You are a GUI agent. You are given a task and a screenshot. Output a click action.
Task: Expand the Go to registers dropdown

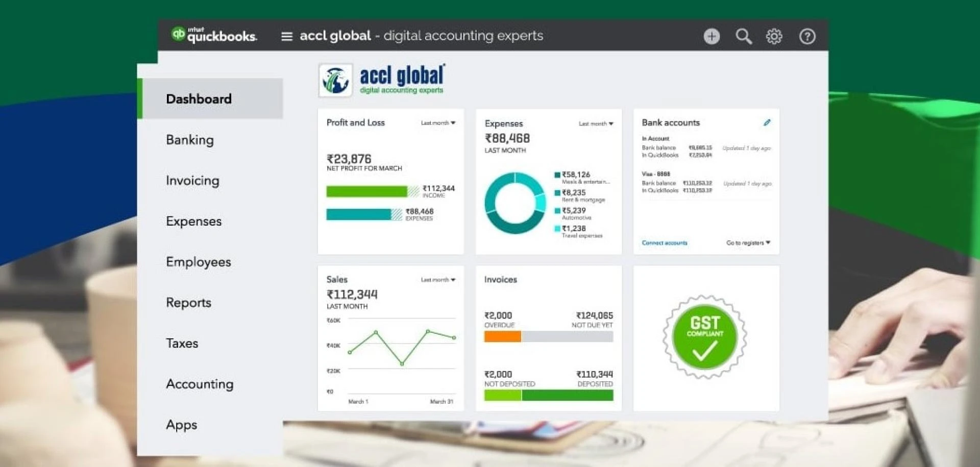coord(748,243)
